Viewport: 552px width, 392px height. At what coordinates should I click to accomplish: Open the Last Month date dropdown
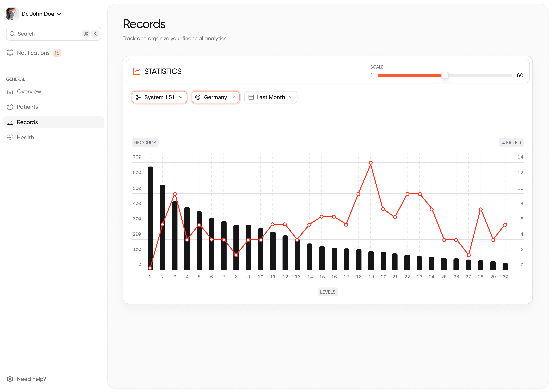click(x=270, y=97)
